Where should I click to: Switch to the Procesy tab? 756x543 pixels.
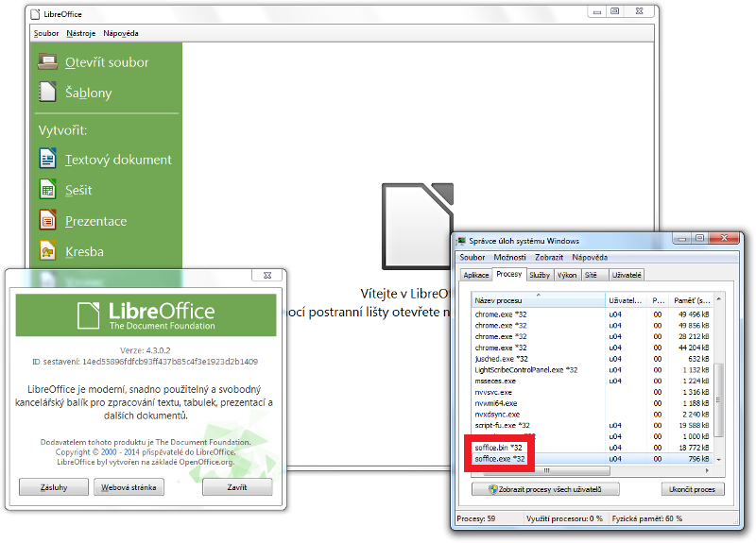509,274
